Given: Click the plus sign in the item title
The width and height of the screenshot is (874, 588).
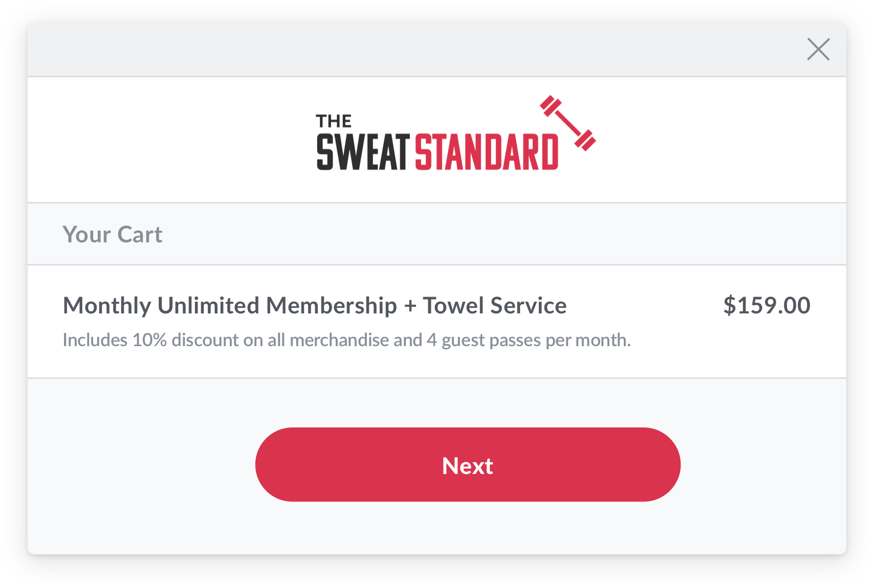Looking at the screenshot, I should 410,306.
